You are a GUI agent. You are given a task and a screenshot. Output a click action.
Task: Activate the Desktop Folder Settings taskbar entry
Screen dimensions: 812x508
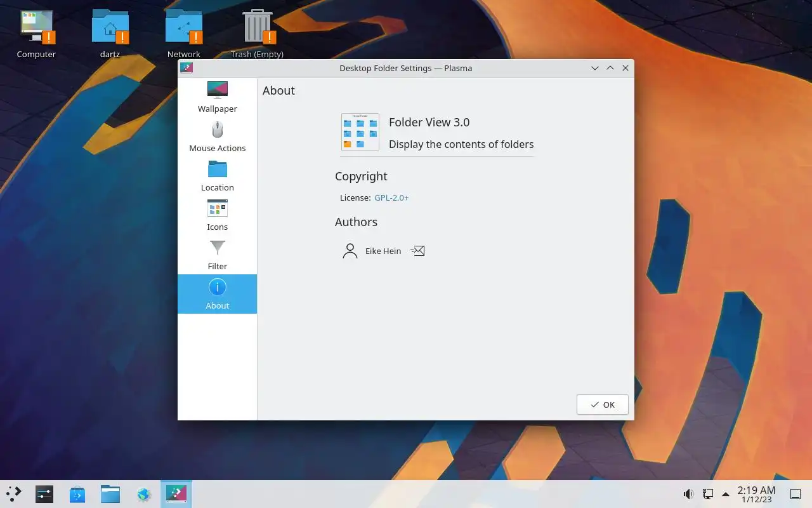176,493
